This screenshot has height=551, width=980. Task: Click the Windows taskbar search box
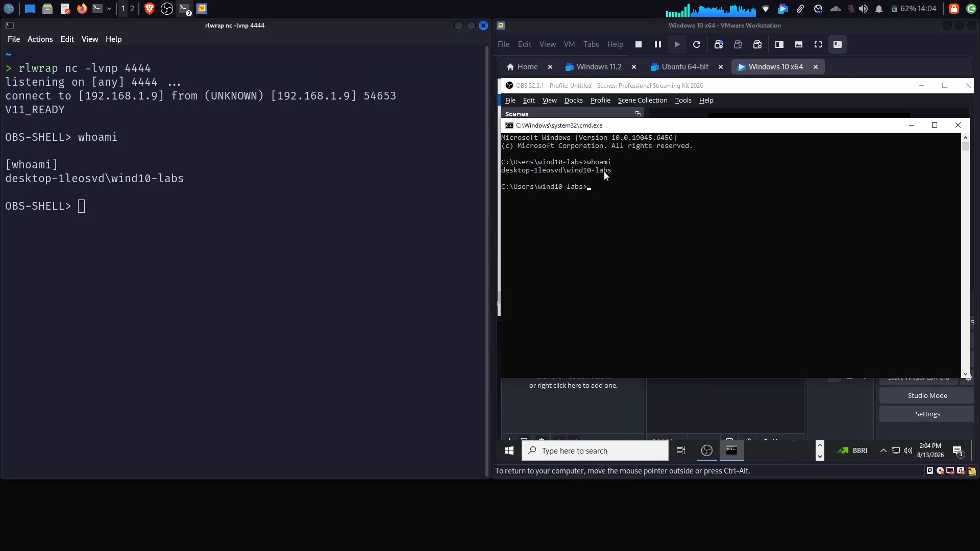pos(595,451)
